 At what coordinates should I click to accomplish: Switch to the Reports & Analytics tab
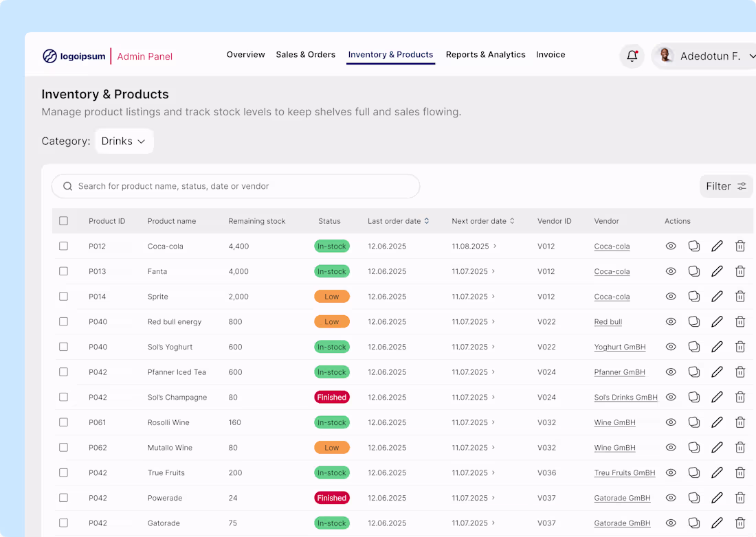tap(485, 54)
